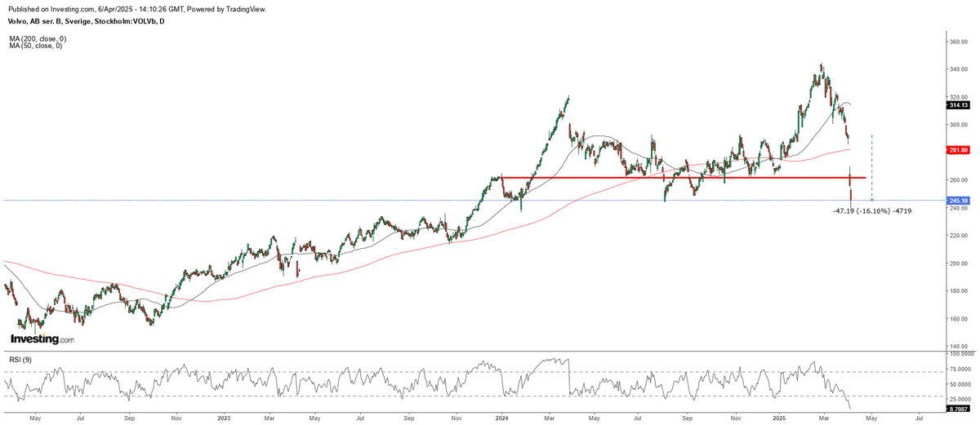
Task: Click the 220.00 price axis label
Action: [958, 236]
